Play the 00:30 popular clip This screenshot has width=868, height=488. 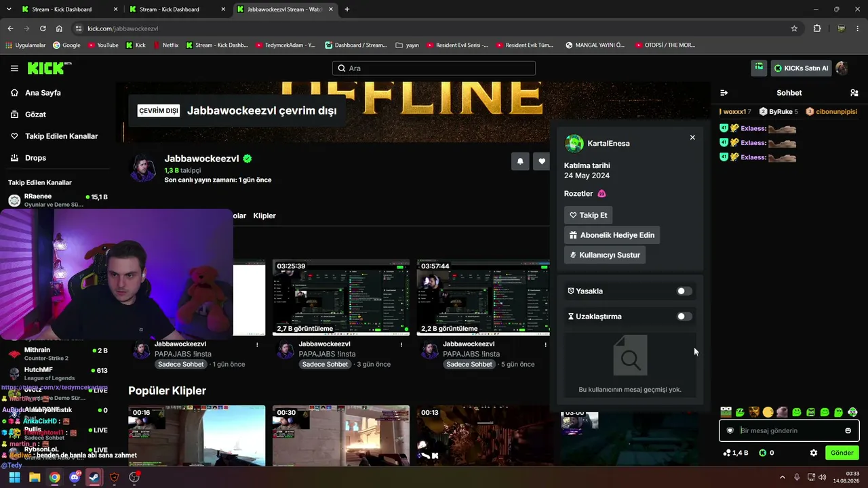pos(341,436)
